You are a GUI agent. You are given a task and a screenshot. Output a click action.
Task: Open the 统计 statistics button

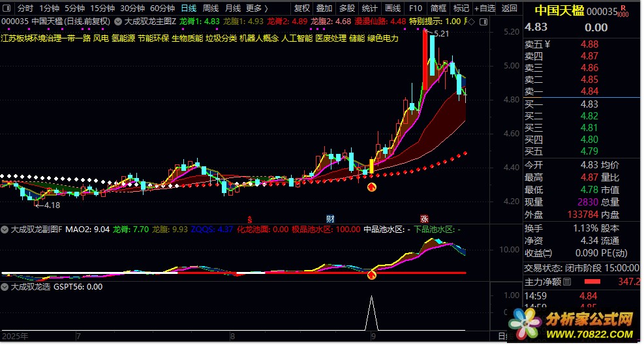click(x=370, y=8)
